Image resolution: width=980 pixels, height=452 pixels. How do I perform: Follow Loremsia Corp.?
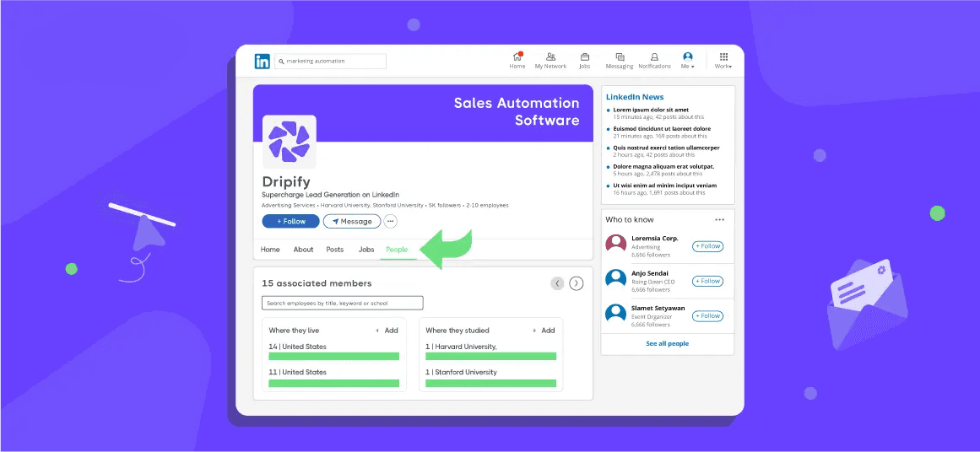pos(707,246)
